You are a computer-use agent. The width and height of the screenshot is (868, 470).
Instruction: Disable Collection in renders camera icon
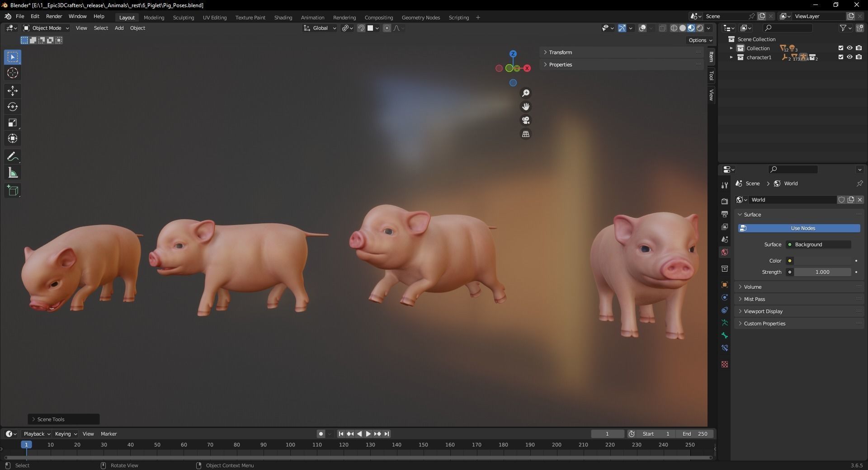pyautogui.click(x=859, y=48)
